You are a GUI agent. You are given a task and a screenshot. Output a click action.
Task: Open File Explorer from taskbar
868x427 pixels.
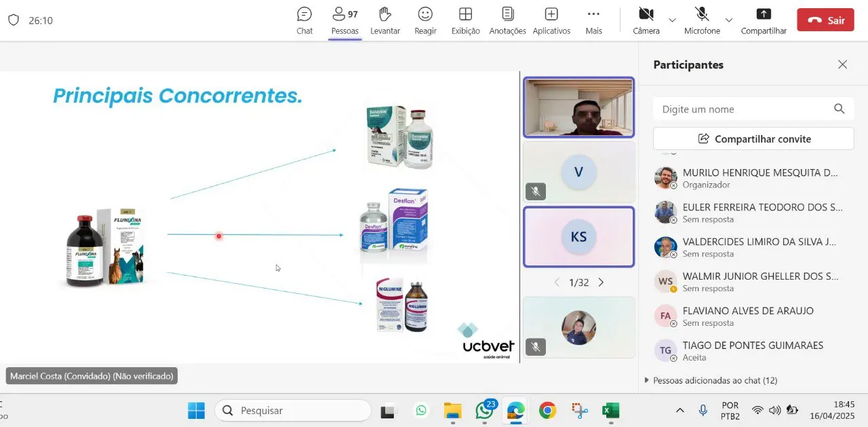click(x=452, y=411)
